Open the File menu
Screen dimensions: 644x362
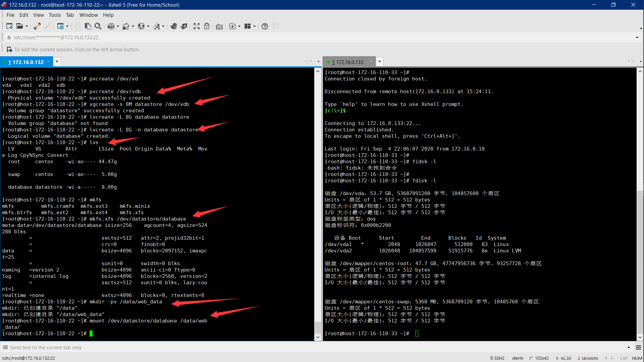pos(10,15)
